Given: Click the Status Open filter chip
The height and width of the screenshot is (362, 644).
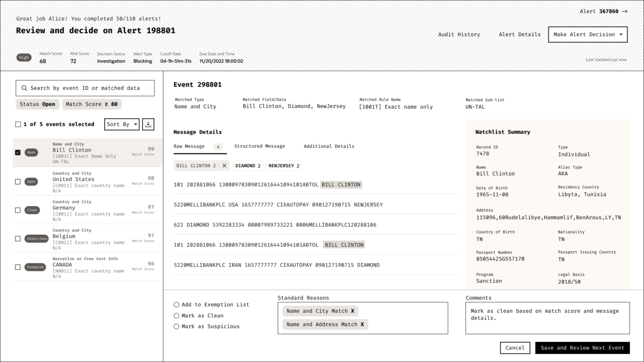Looking at the screenshot, I should 37,104.
